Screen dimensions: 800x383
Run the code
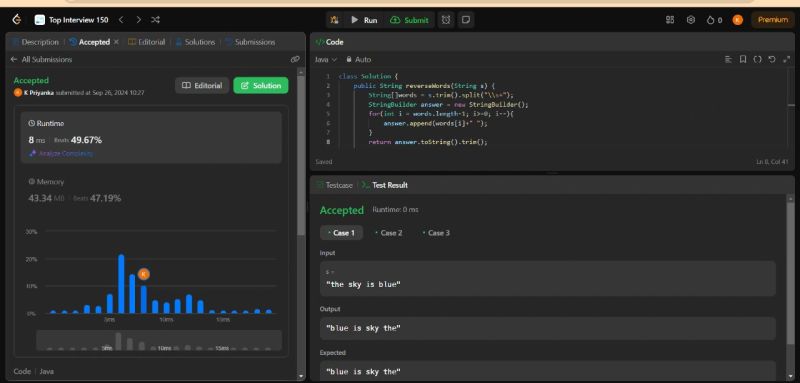(x=364, y=20)
